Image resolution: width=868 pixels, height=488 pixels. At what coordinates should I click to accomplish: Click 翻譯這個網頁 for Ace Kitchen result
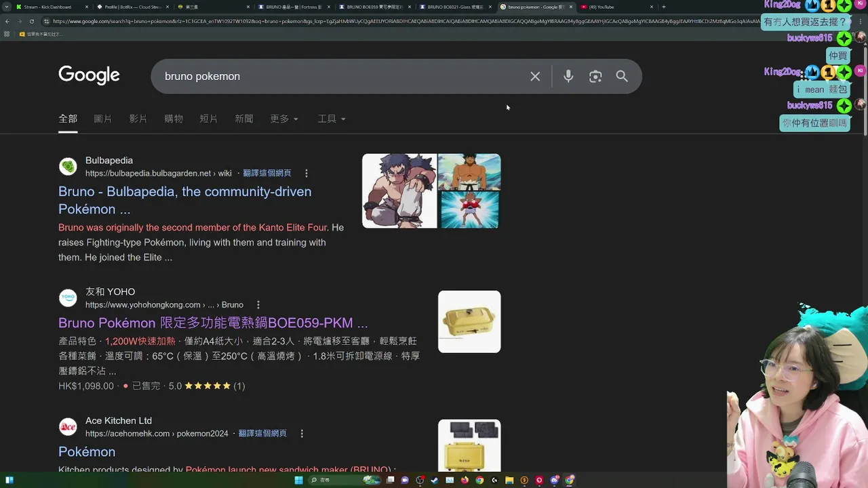(x=262, y=434)
